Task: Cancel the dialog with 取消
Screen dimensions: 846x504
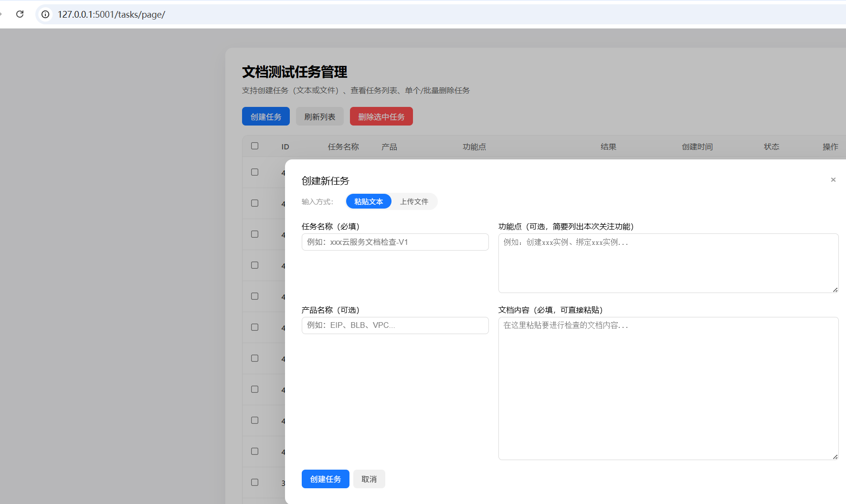Action: (x=369, y=479)
